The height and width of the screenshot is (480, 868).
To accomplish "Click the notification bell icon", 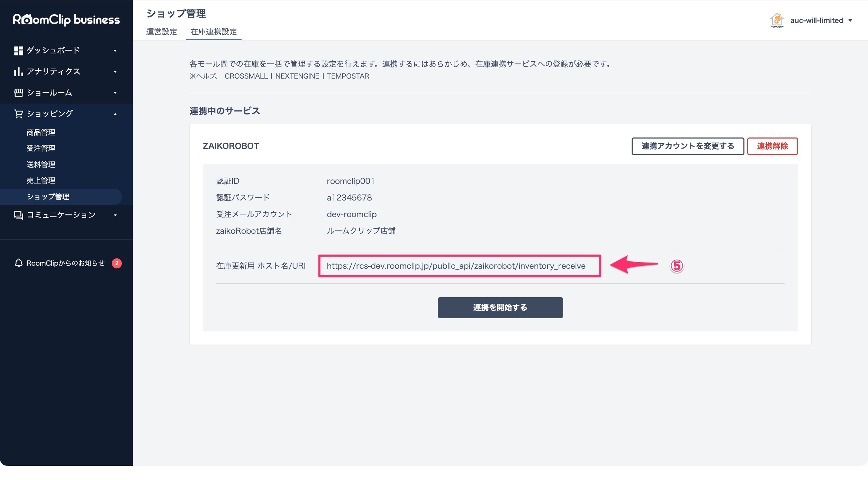I will (x=18, y=263).
